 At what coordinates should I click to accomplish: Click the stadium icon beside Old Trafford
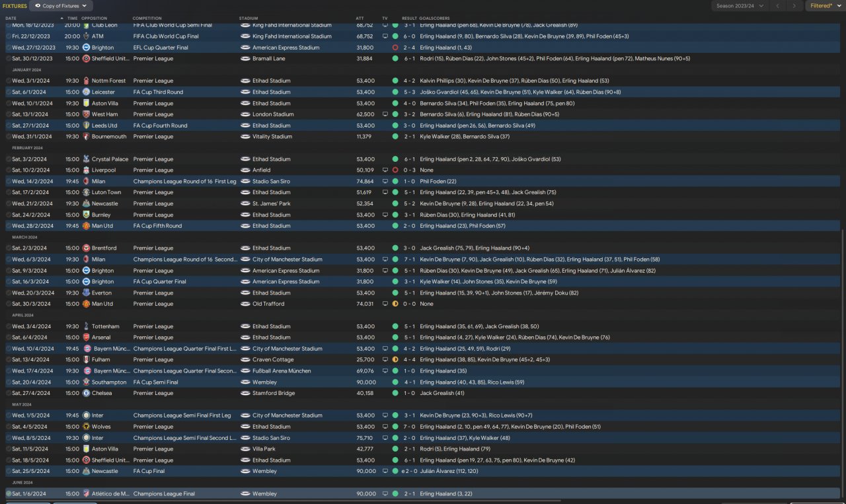(x=245, y=304)
